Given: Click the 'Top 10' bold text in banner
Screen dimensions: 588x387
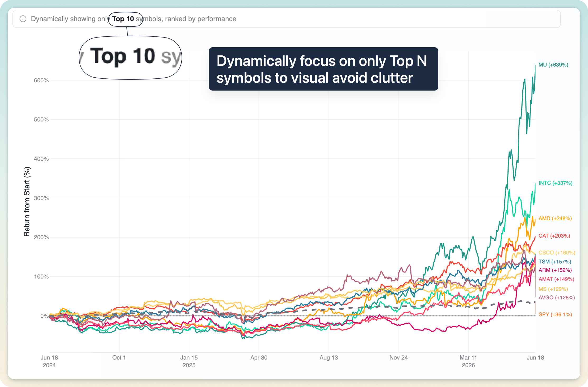Looking at the screenshot, I should click(x=123, y=19).
